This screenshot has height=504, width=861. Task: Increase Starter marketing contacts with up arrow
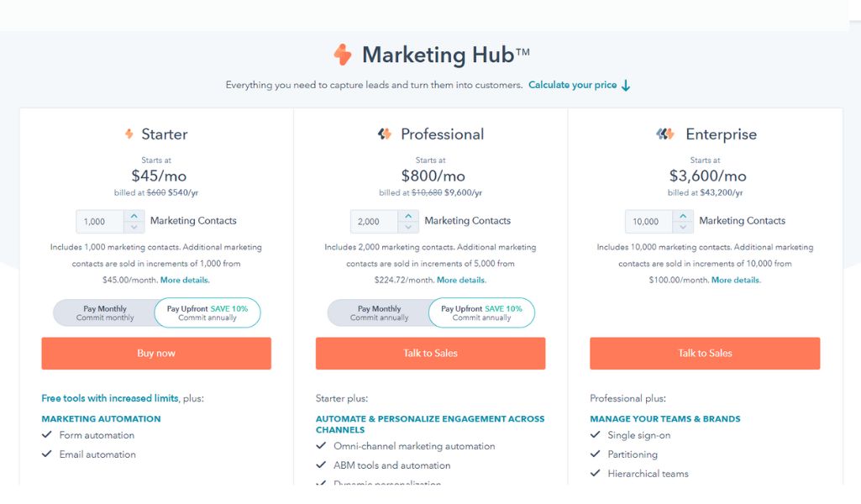[x=134, y=217]
